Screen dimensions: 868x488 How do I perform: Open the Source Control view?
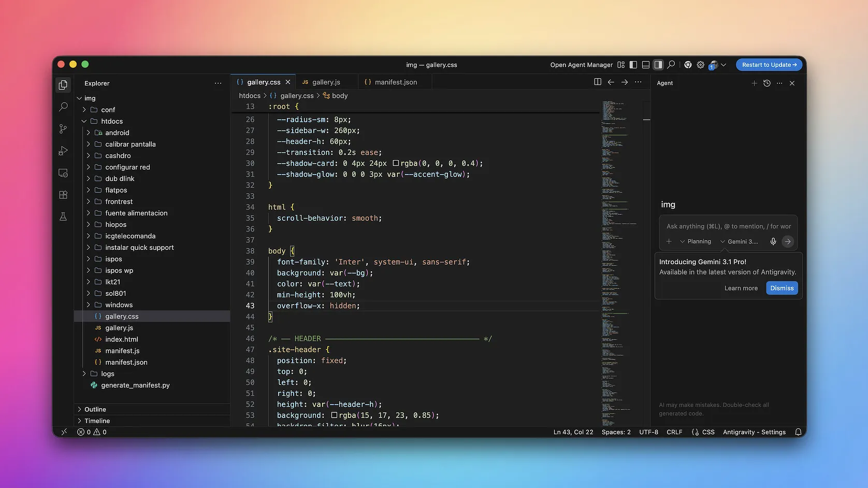[63, 128]
